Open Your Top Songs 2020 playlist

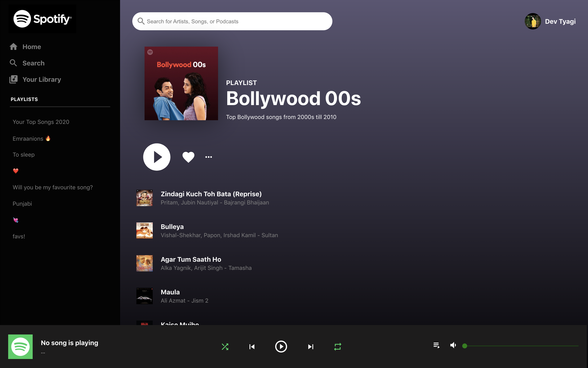41,122
